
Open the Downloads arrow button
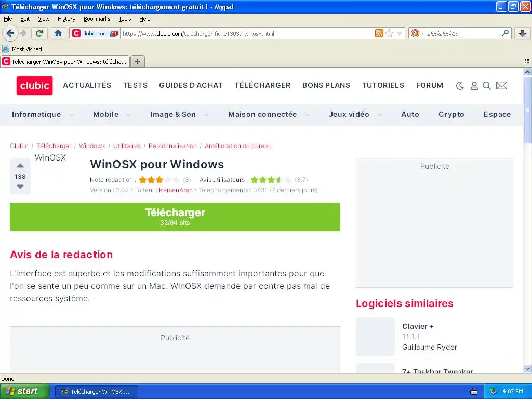523,33
